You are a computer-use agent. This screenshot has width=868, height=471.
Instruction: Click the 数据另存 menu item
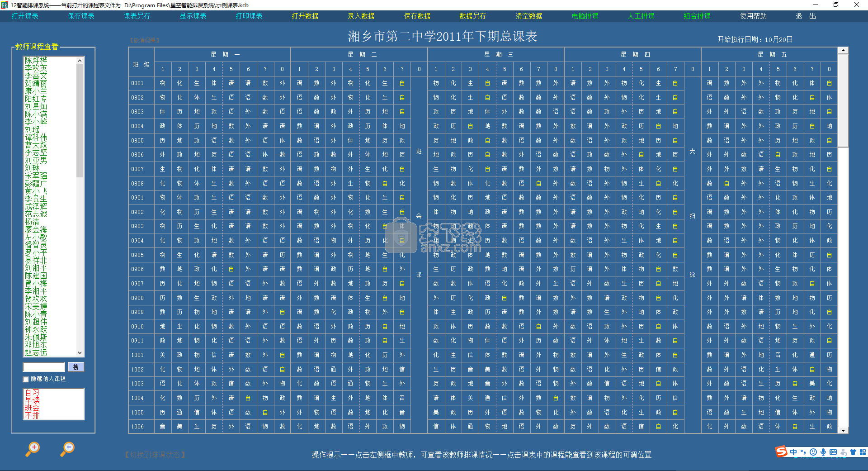click(x=473, y=16)
